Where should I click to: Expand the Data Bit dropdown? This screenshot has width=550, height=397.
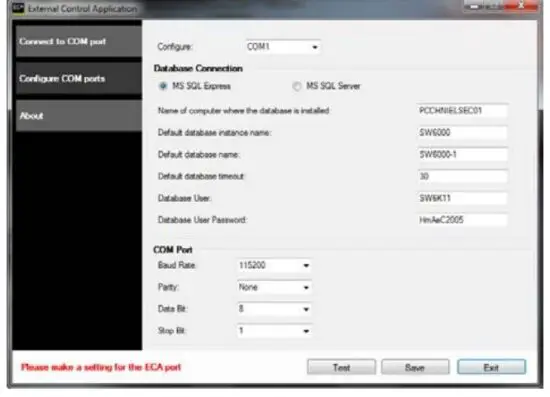click(x=274, y=309)
